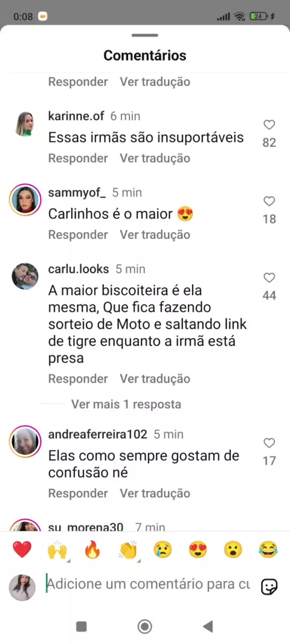The image size is (290, 644).
Task: Tap heart on andreaferreira102's comment
Action: click(269, 443)
